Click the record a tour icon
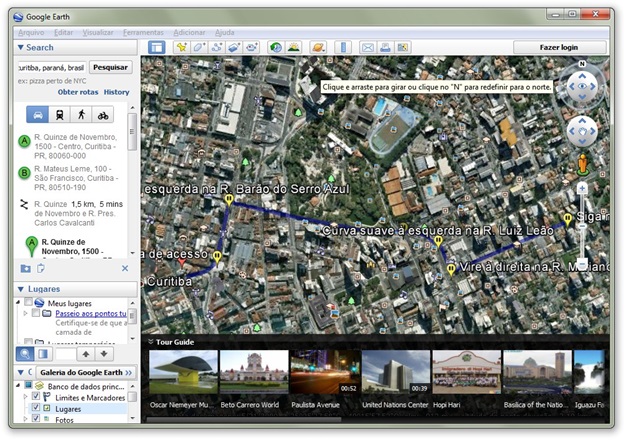 (x=252, y=47)
